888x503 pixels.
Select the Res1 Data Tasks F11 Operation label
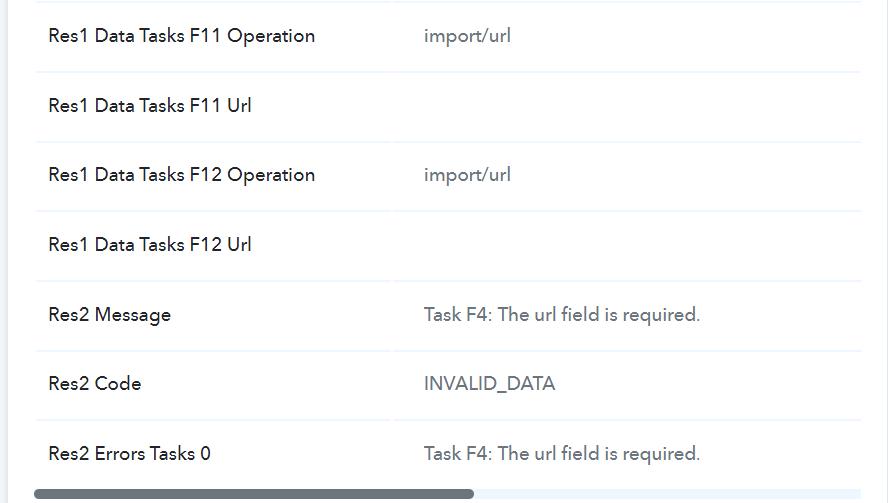pos(181,36)
